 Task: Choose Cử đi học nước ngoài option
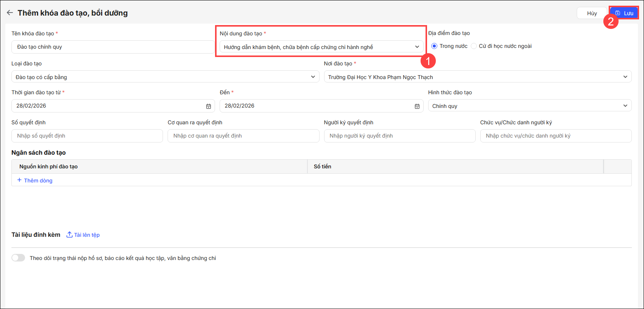pos(474,46)
